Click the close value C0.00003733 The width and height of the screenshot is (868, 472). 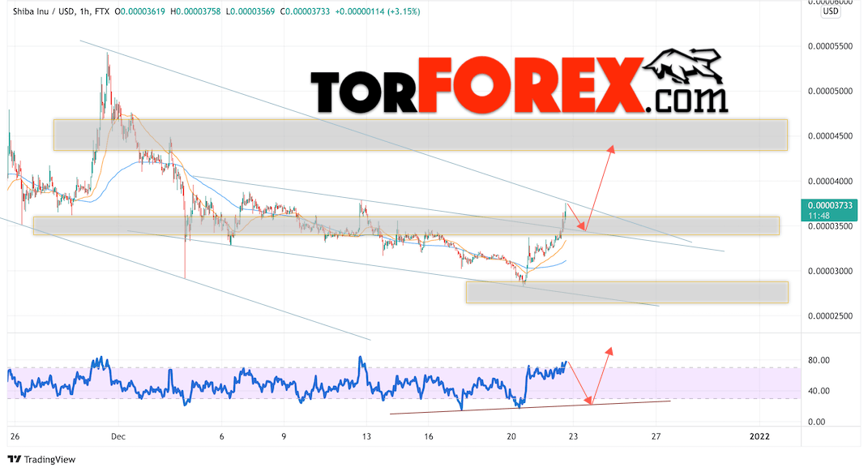pyautogui.click(x=305, y=11)
